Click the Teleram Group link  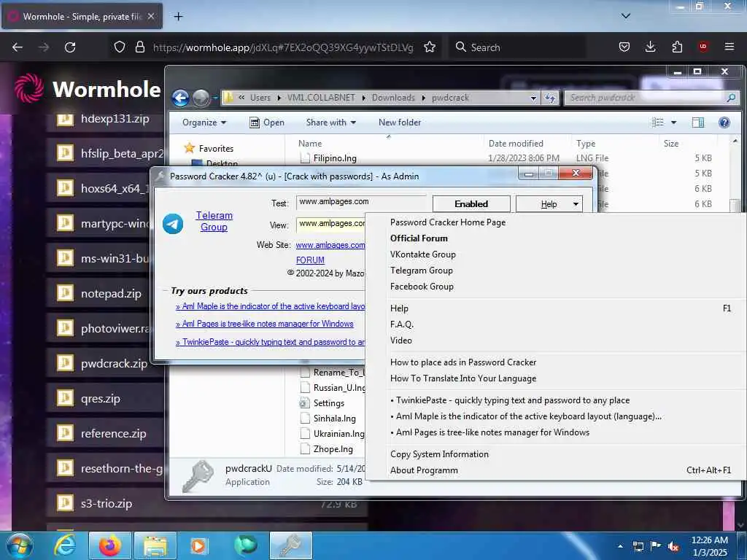click(x=214, y=221)
